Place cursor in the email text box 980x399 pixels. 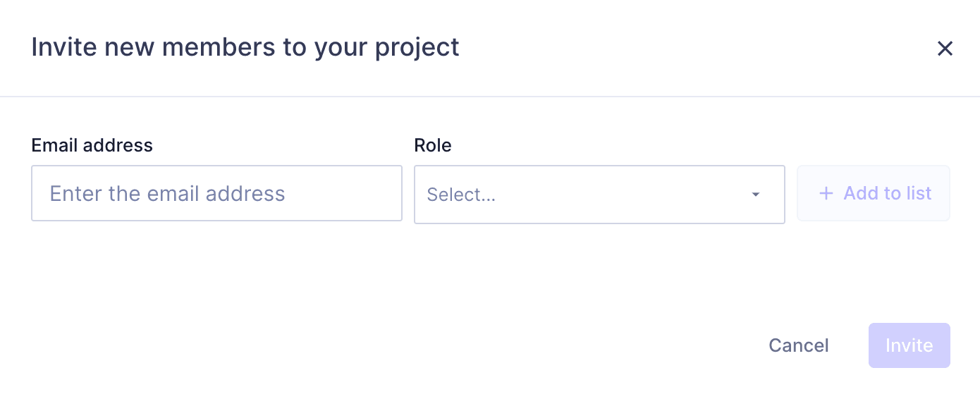pyautogui.click(x=216, y=193)
